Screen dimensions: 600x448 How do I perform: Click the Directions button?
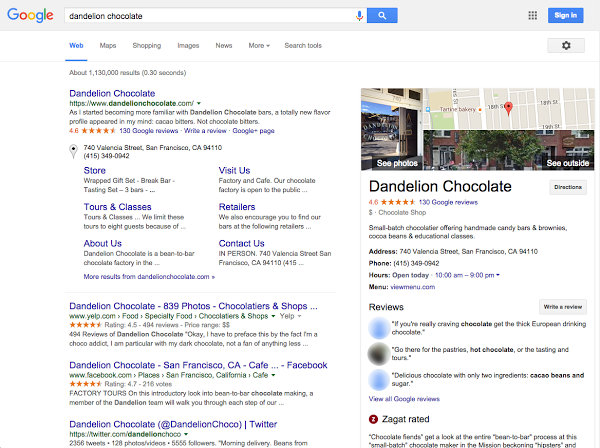point(568,187)
